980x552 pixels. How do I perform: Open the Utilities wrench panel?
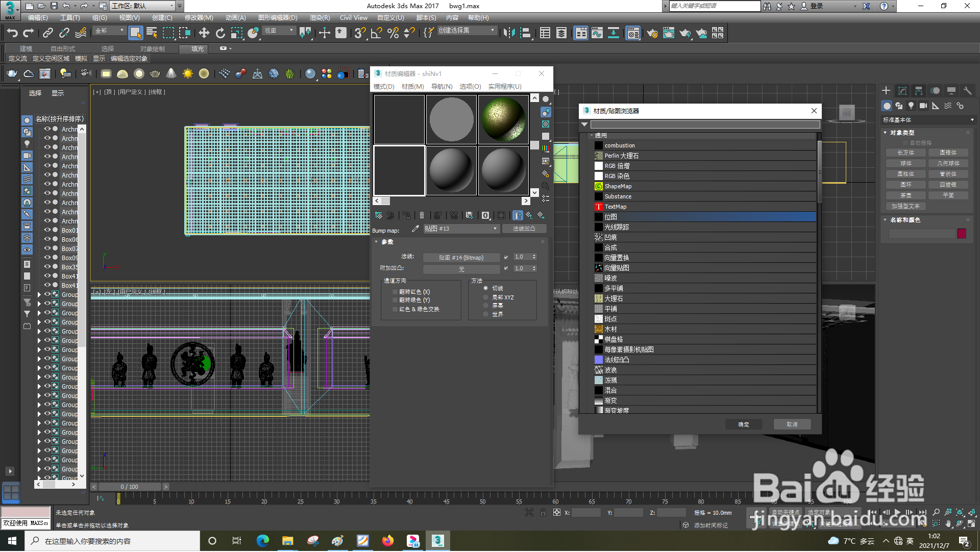[x=967, y=91]
